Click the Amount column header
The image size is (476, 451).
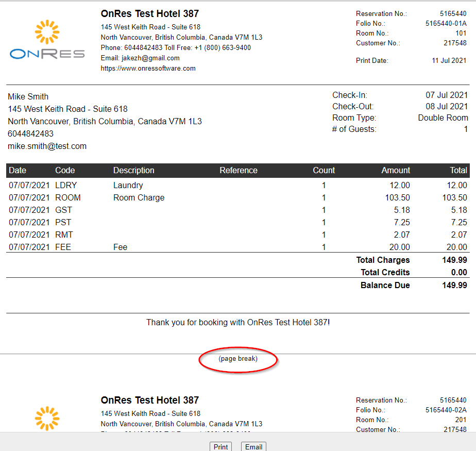(x=396, y=171)
